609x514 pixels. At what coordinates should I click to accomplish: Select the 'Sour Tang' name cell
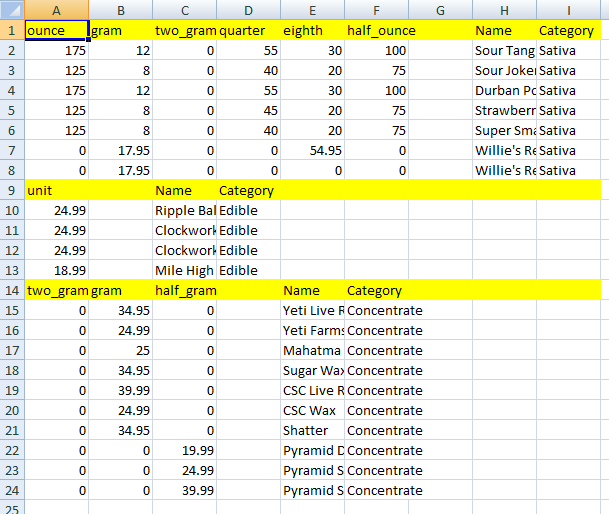tap(505, 51)
